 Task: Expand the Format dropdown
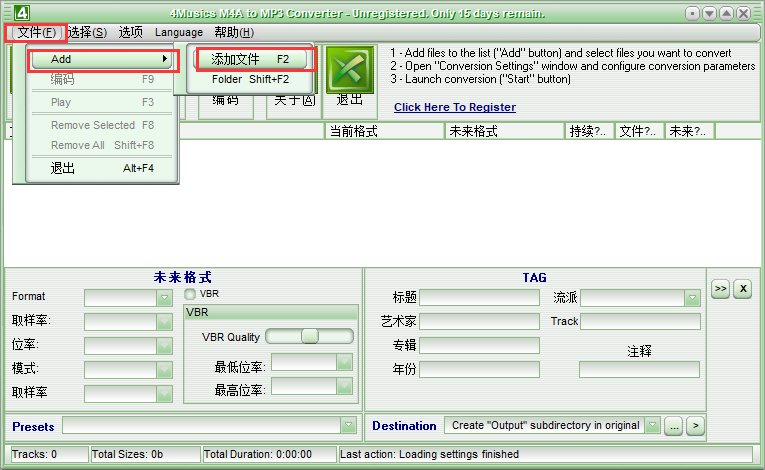[x=164, y=298]
